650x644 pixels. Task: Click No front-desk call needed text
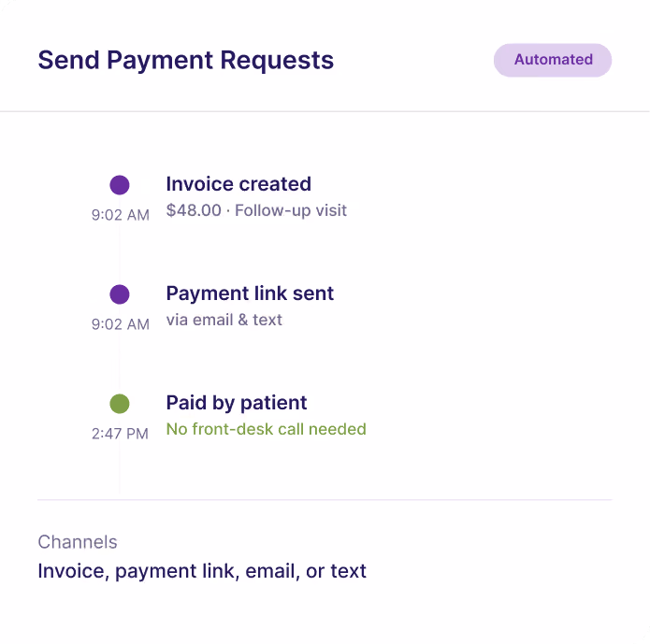click(267, 429)
